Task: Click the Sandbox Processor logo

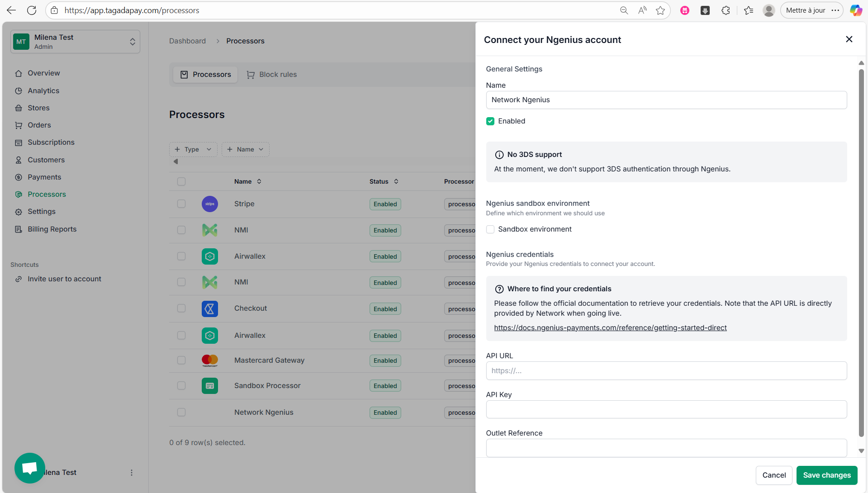Action: coord(210,386)
